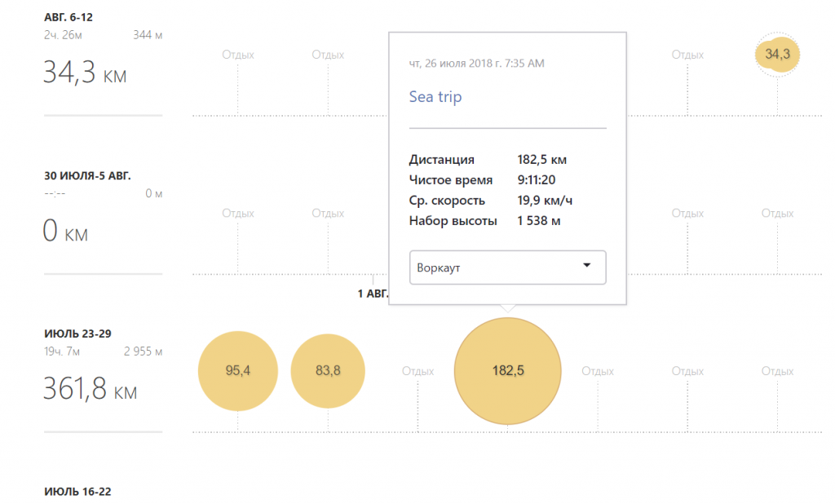835x504 pixels.
Task: Open the Sea trip activity link
Action: point(435,97)
